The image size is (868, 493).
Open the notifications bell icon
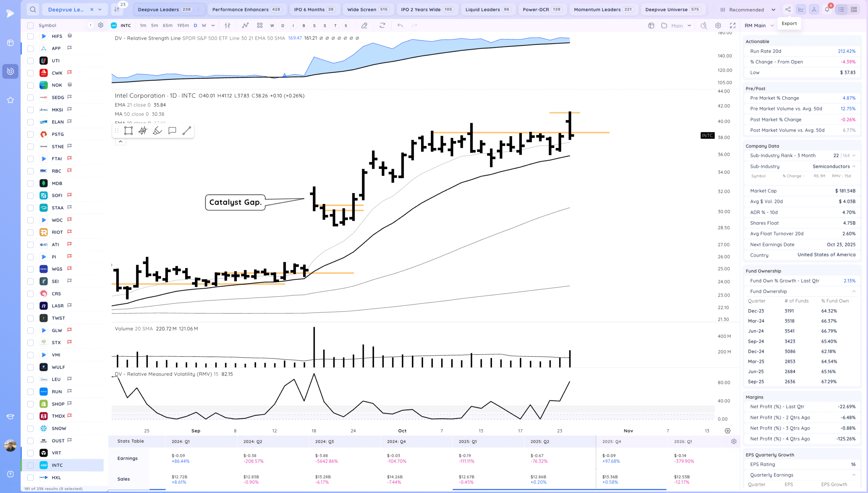(827, 10)
